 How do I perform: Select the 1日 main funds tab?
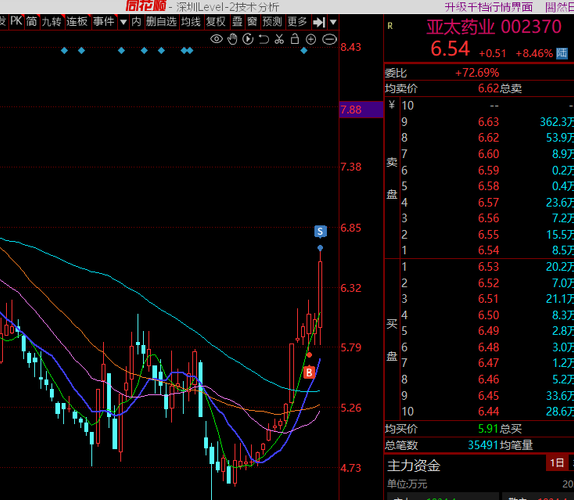click(557, 463)
